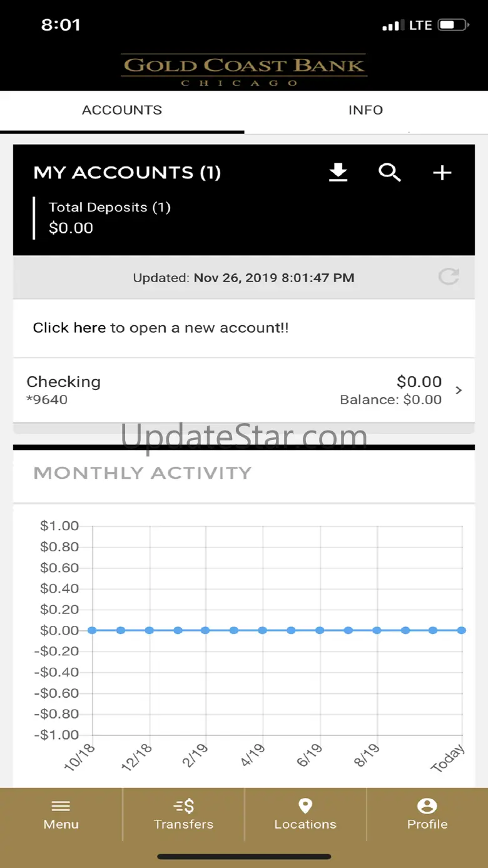Tap the download accounts icon
The image size is (488, 868).
(x=338, y=172)
